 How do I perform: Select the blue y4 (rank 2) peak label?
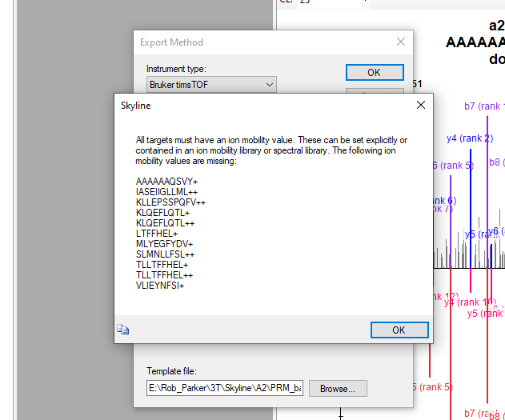tap(469, 138)
